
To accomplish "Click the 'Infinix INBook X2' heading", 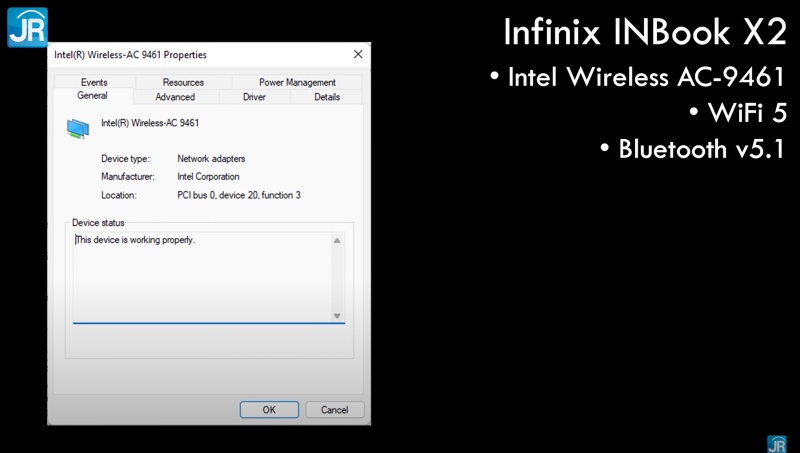I will (x=645, y=32).
